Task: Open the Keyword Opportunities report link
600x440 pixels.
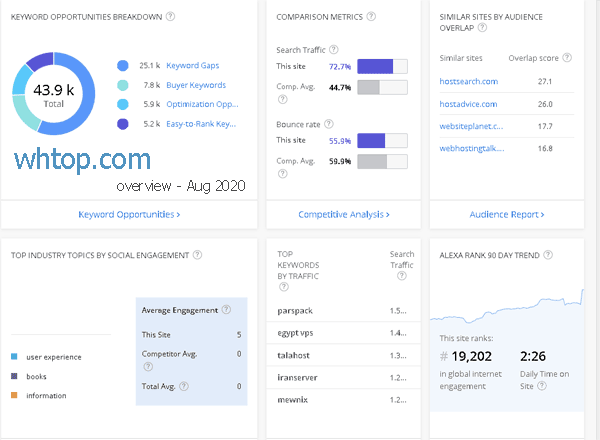Action: [x=129, y=214]
